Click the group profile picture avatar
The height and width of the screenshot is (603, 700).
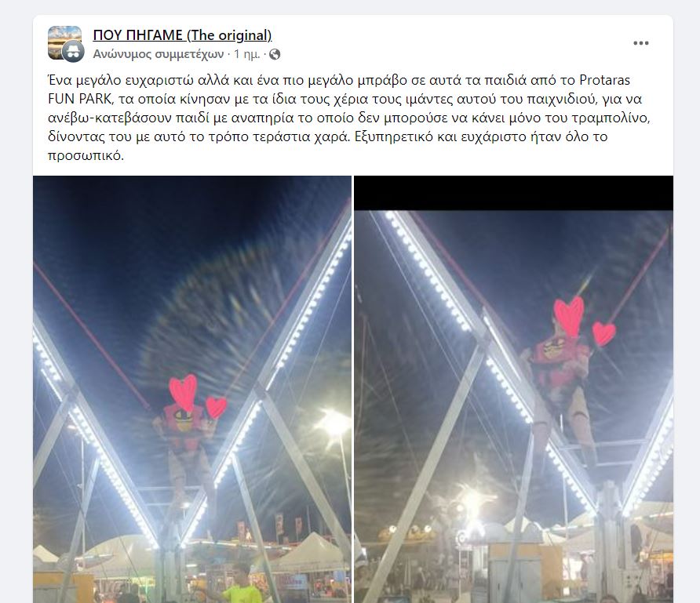(64, 42)
